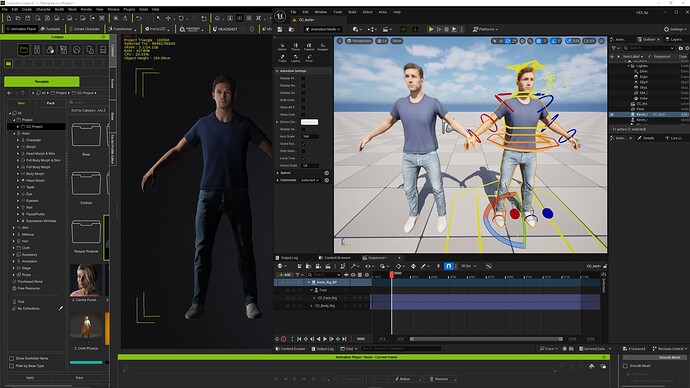Click the Show viewport button

[x=397, y=41]
